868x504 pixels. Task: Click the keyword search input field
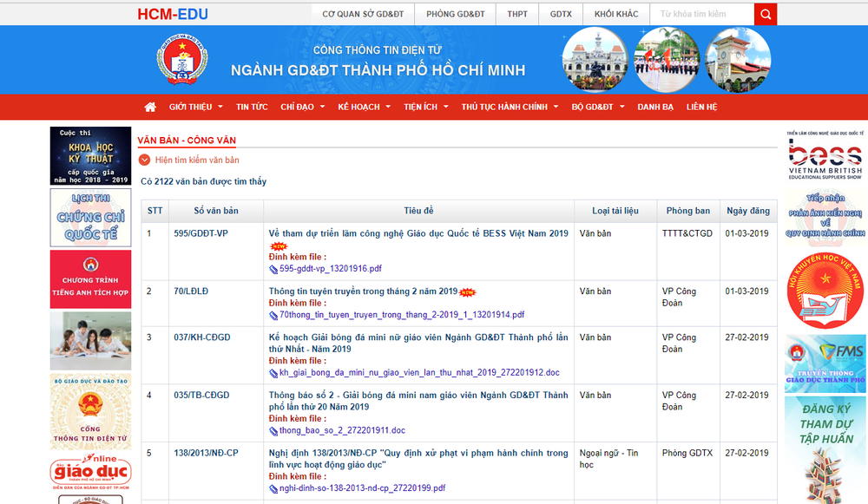point(702,15)
